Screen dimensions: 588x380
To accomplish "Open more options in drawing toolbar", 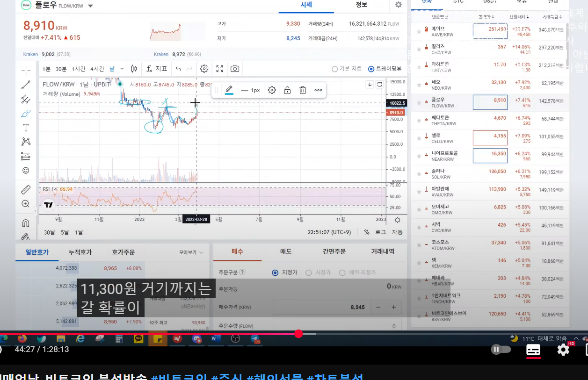I will (x=318, y=90).
